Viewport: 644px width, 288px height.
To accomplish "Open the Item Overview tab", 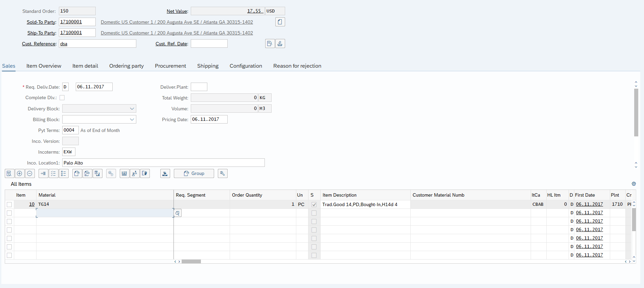I will click(44, 66).
